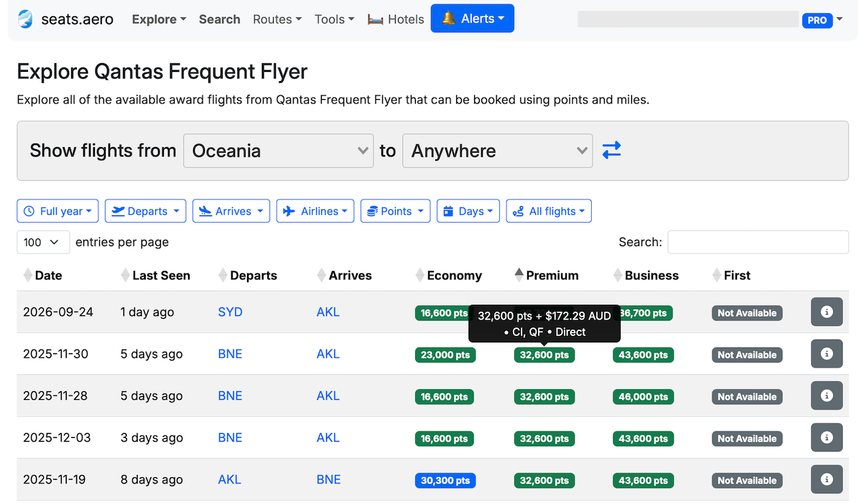Open the Points coins filter
The height and width of the screenshot is (504, 862).
pos(395,210)
